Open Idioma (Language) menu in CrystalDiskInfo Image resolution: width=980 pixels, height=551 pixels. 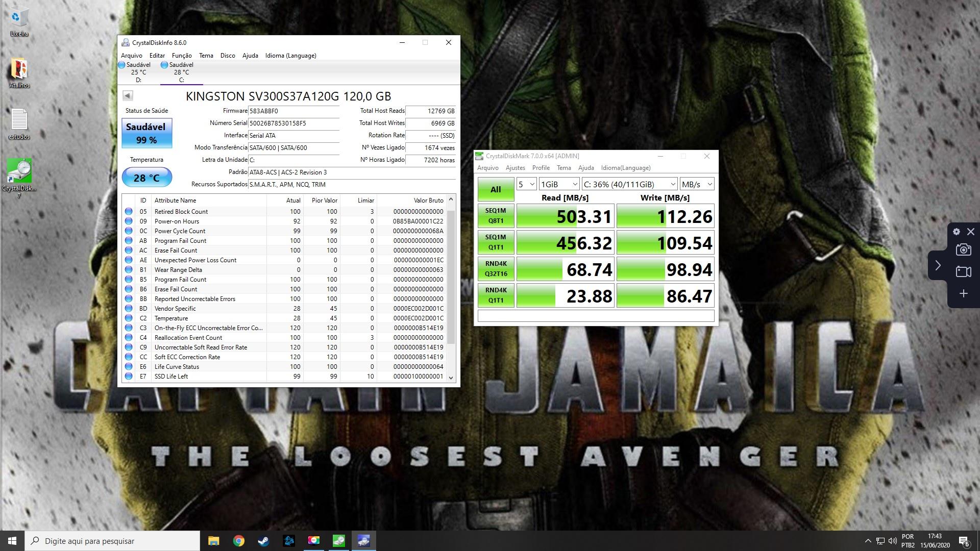tap(290, 56)
